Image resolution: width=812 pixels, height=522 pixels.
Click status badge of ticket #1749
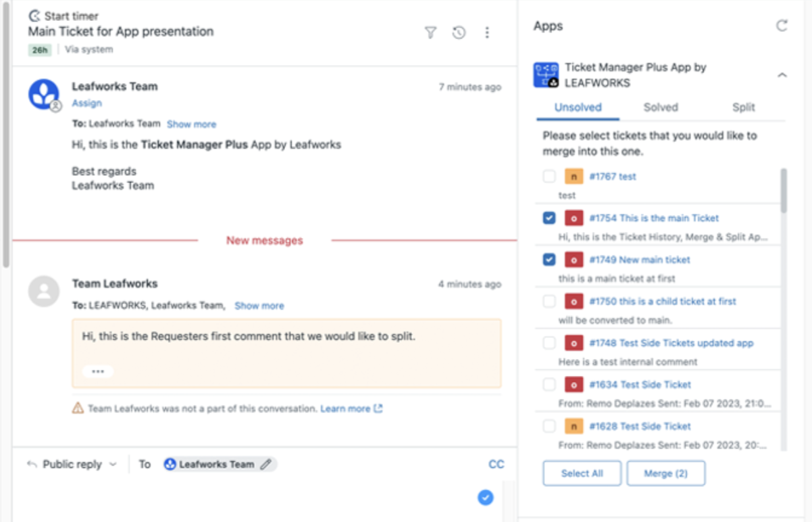pyautogui.click(x=574, y=260)
